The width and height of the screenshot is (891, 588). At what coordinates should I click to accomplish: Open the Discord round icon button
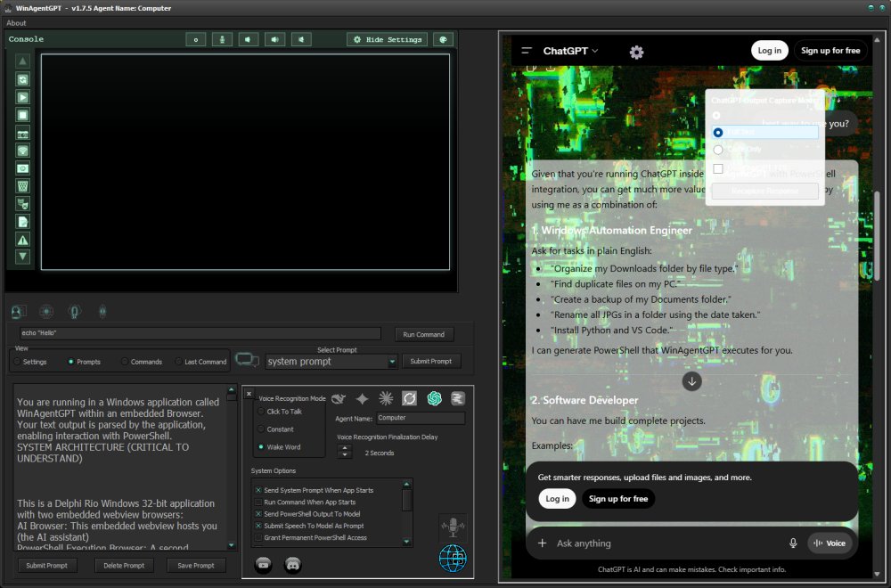(292, 565)
